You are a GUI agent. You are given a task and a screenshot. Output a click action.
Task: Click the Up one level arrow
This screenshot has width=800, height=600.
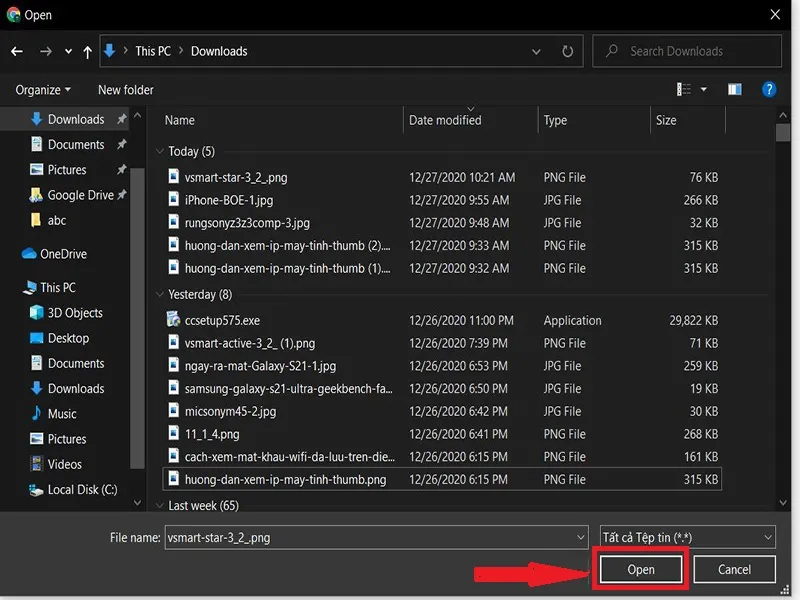point(88,51)
